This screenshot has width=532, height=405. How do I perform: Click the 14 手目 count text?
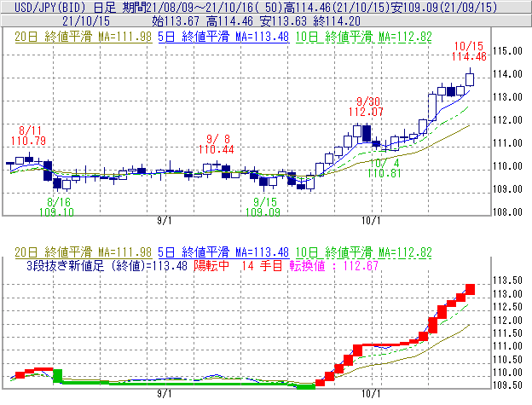click(x=262, y=265)
